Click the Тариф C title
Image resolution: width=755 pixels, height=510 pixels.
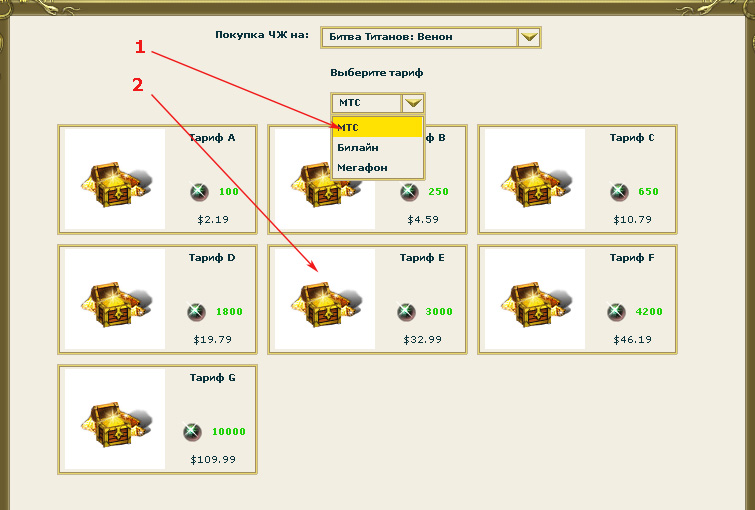click(x=632, y=138)
